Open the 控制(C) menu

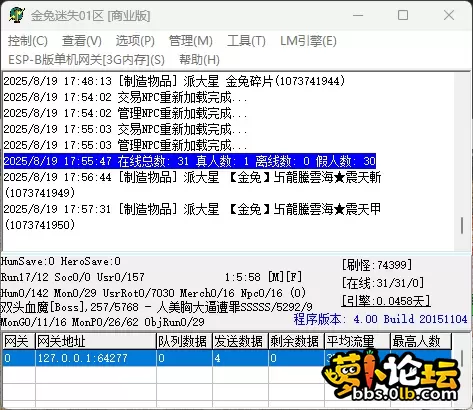coord(28,41)
